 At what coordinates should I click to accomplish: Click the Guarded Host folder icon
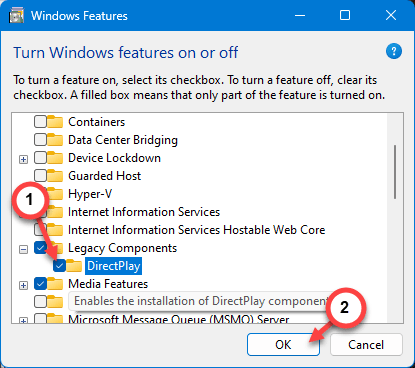click(55, 176)
